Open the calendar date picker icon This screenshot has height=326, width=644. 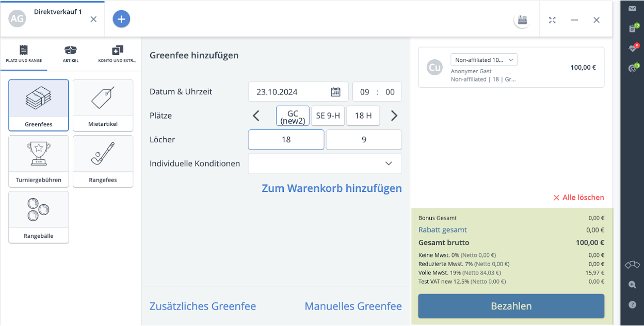tap(335, 92)
